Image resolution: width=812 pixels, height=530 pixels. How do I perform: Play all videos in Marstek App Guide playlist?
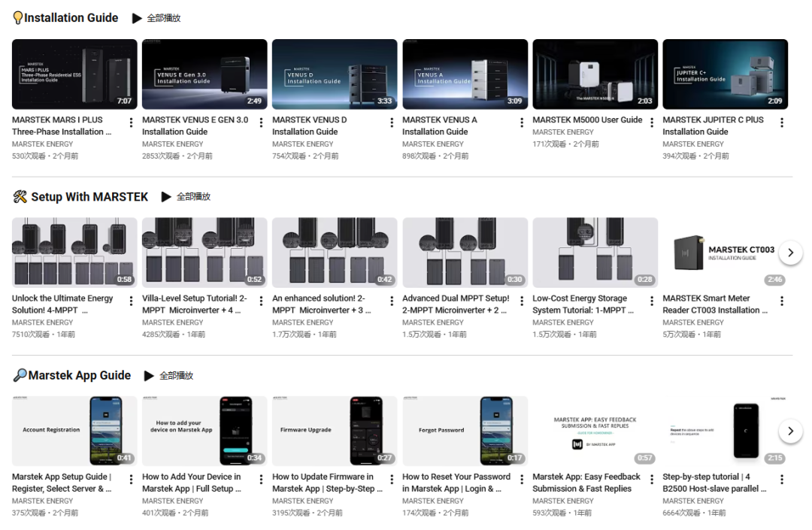[168, 376]
